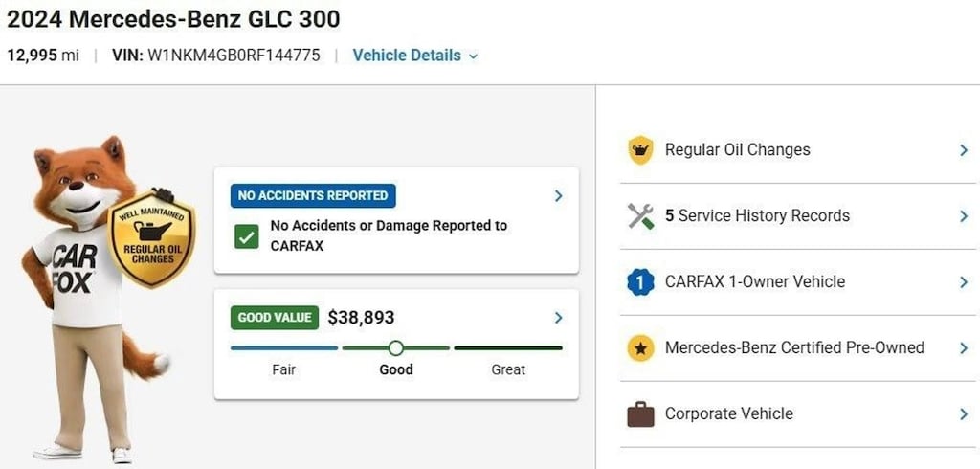This screenshot has height=469, width=980.
Task: Open the Good Value price chevron
Action: [558, 318]
